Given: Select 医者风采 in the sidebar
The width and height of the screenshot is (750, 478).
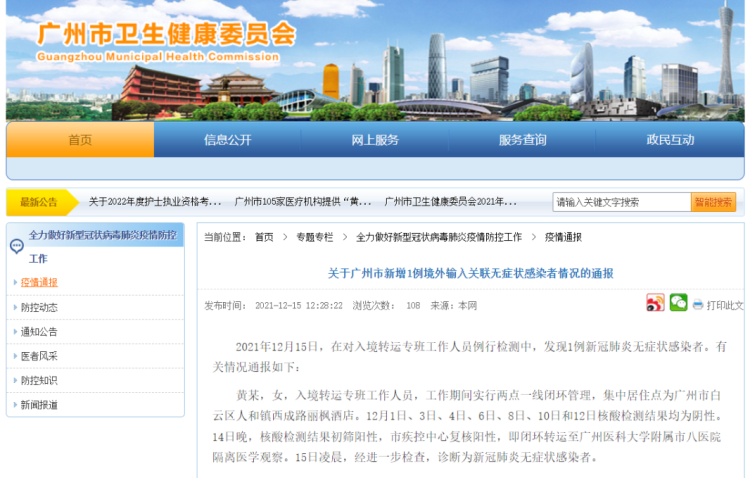Looking at the screenshot, I should pos(39,356).
